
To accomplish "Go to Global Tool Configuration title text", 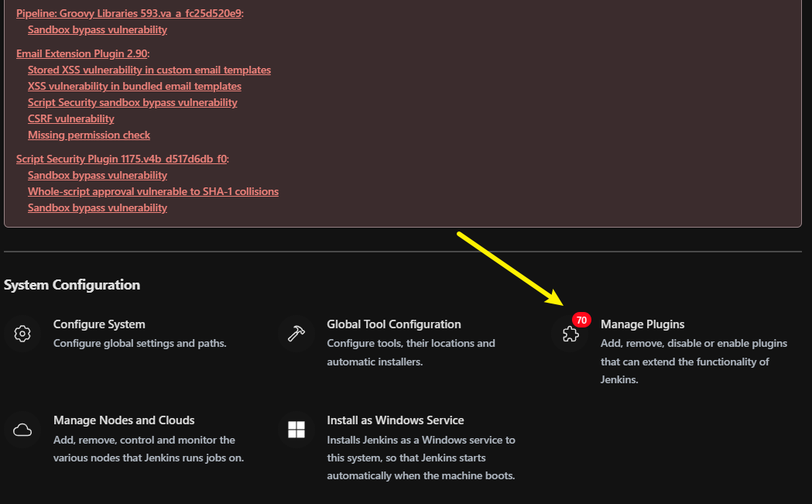I will click(x=394, y=324).
